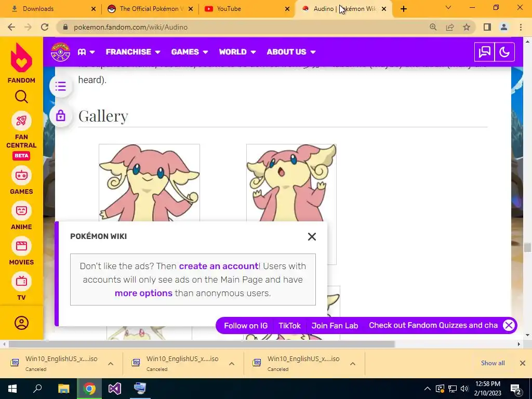Open second Audino gallery image with raised hands
The height and width of the screenshot is (399, 532).
[x=291, y=183]
